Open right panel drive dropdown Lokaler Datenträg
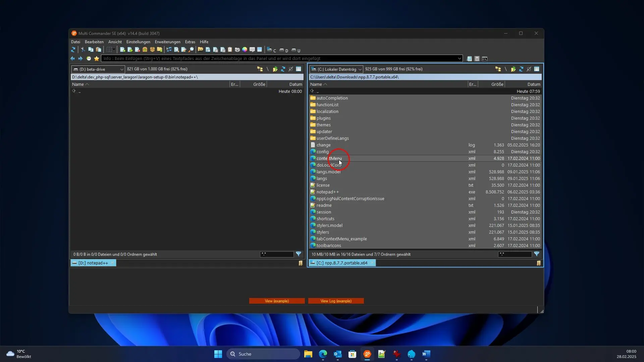The height and width of the screenshot is (362, 644). click(x=336, y=69)
